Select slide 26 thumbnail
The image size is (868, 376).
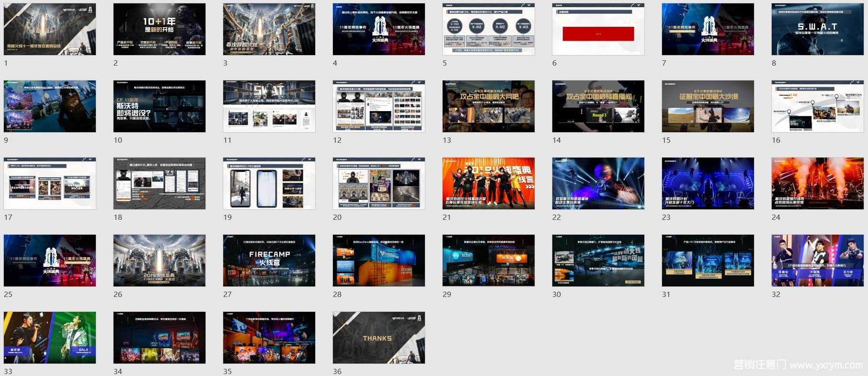160,261
